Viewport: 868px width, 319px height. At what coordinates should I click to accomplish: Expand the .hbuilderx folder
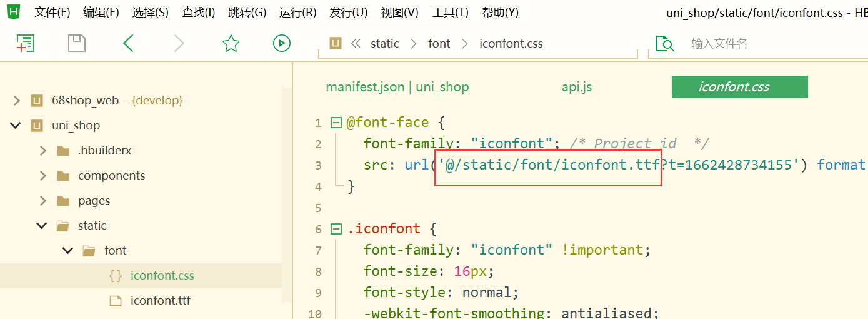pyautogui.click(x=42, y=151)
